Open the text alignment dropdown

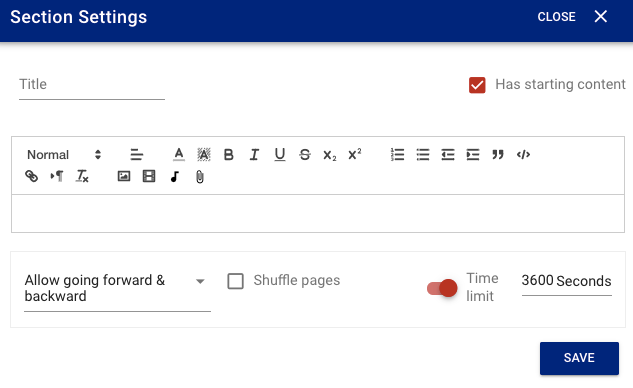point(136,155)
